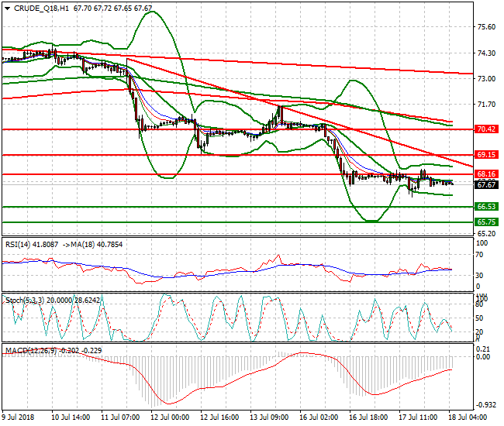The width and height of the screenshot is (504, 426).
Task: Click the 75.60 price axis value
Action: pos(486,27)
